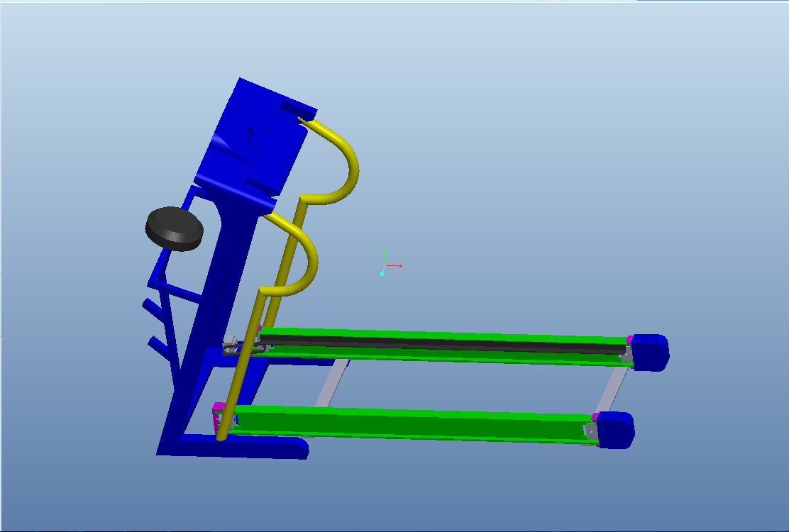Pick the gray crossbar near the upright
The image size is (789, 532).
[x=332, y=383]
